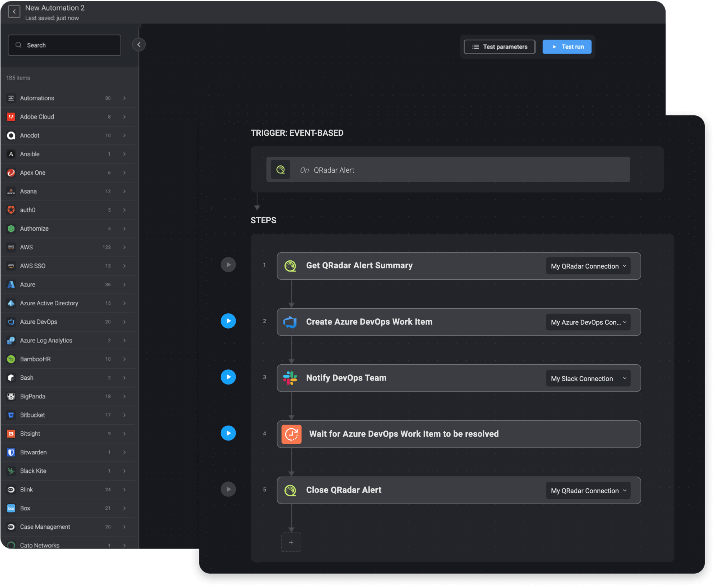
Task: Click the search magnifier in the sidebar
Action: (19, 45)
